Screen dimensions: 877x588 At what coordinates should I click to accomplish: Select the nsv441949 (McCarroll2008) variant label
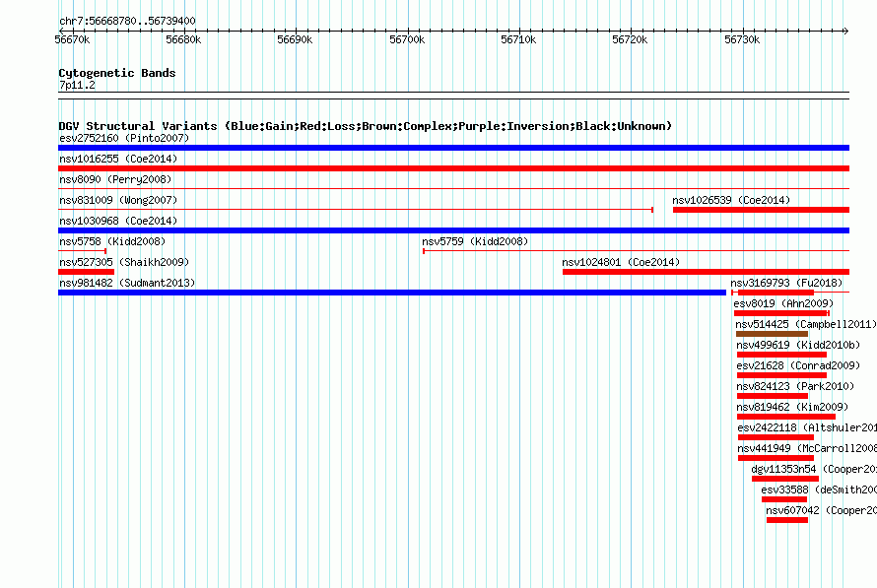(x=807, y=448)
